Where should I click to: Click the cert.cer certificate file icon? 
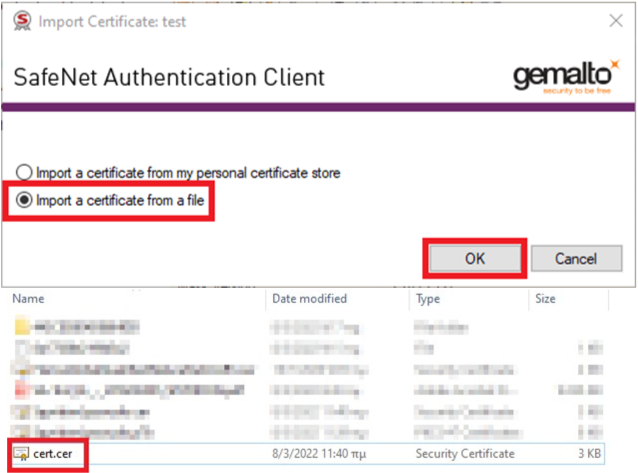[x=21, y=454]
